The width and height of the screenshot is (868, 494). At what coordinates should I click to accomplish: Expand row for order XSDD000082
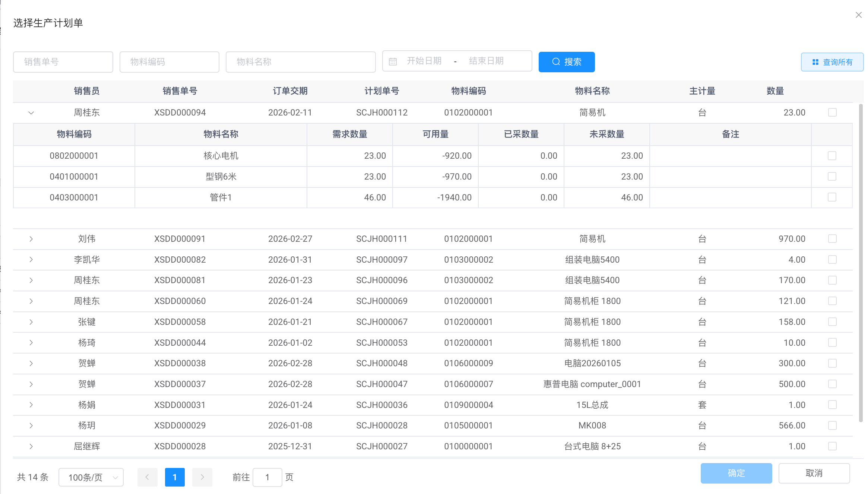click(31, 260)
